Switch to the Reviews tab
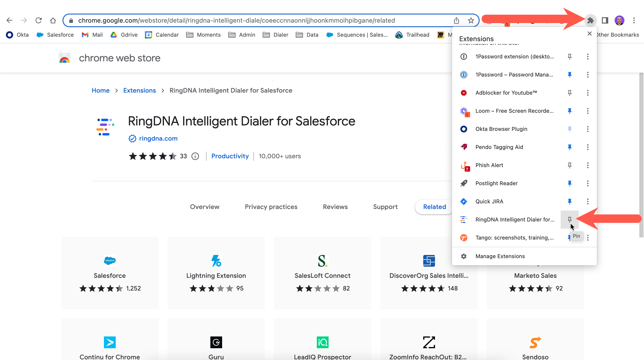Screen dimensions: 644x360 (x=335, y=207)
